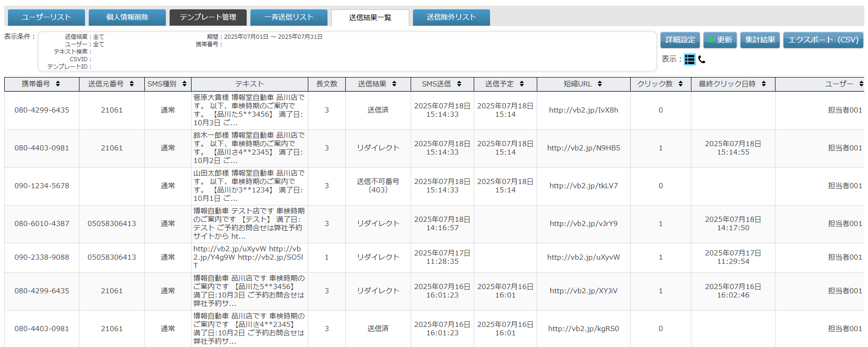This screenshot has width=868, height=347.
Task: Click the green refresh icon on 更新
Action: point(711,40)
